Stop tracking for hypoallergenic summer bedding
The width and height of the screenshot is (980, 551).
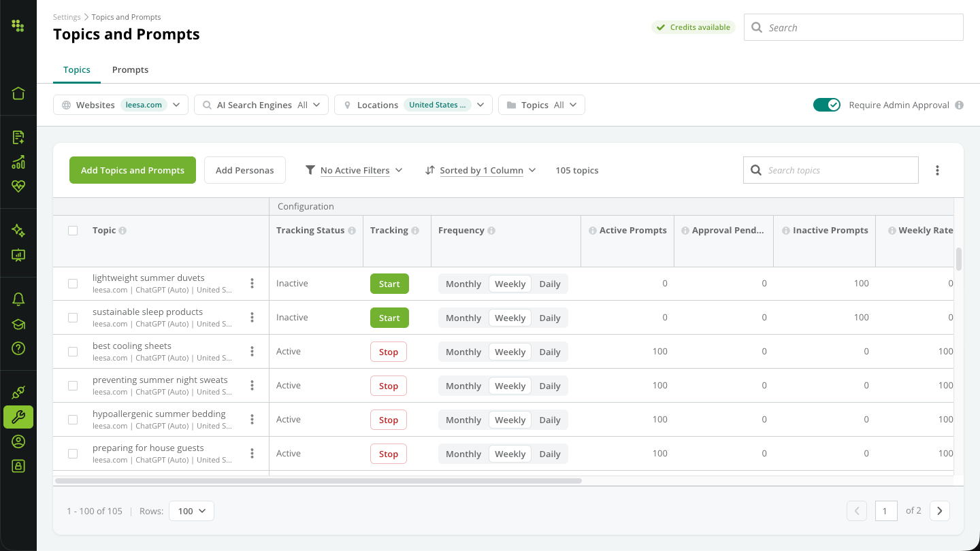click(x=389, y=420)
